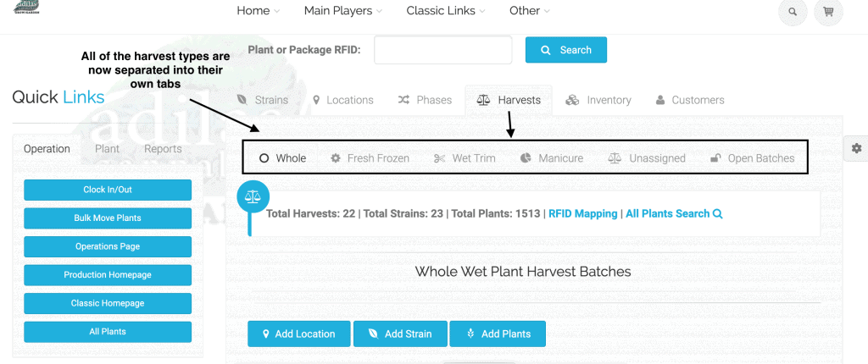Expand the Other dropdown menu
Image resolution: width=868 pixels, height=364 pixels.
pyautogui.click(x=530, y=10)
